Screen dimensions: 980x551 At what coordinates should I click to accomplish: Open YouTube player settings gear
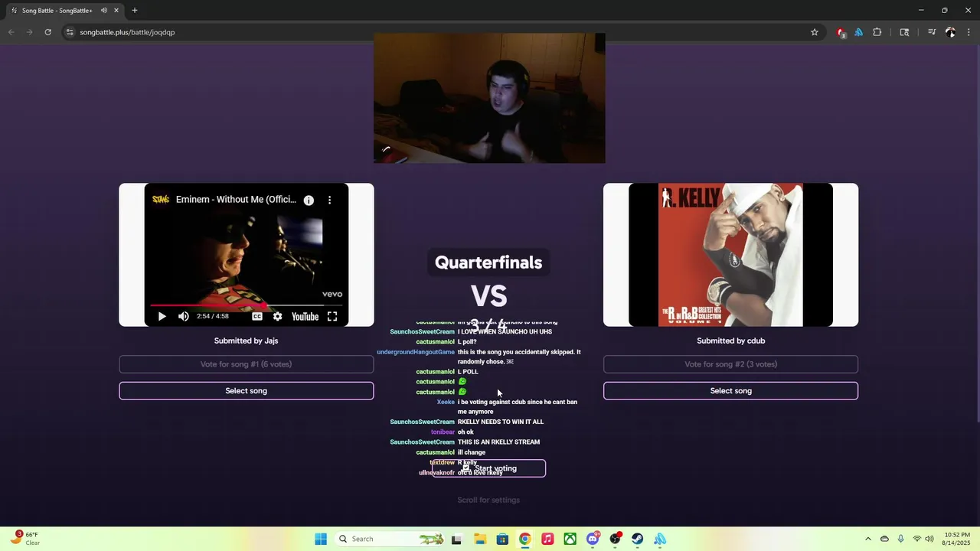tap(277, 316)
